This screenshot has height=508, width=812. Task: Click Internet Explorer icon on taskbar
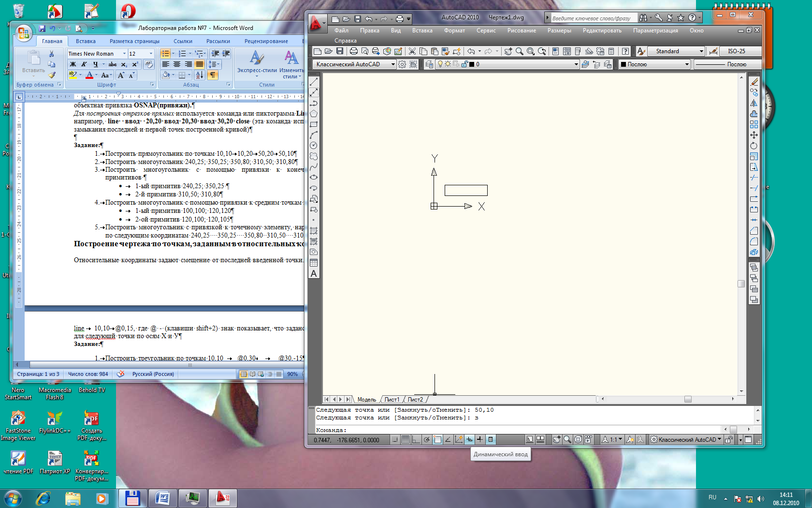tap(43, 498)
